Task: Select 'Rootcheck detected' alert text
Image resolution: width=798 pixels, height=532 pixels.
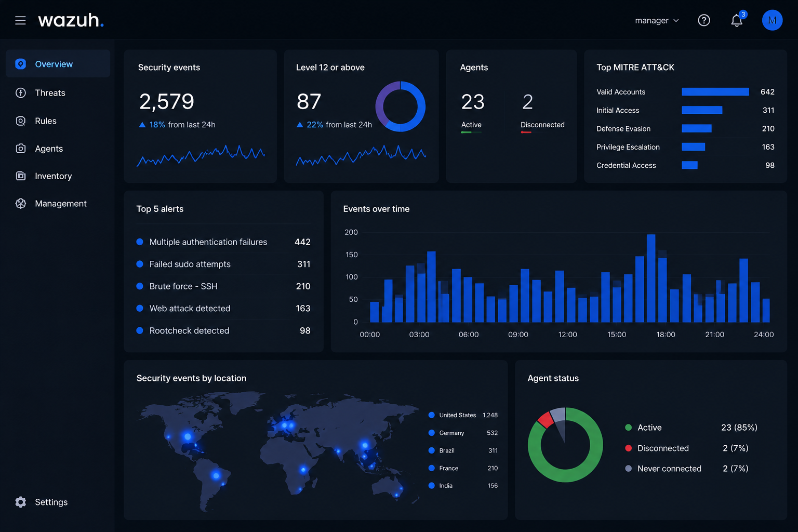Action: [189, 331]
